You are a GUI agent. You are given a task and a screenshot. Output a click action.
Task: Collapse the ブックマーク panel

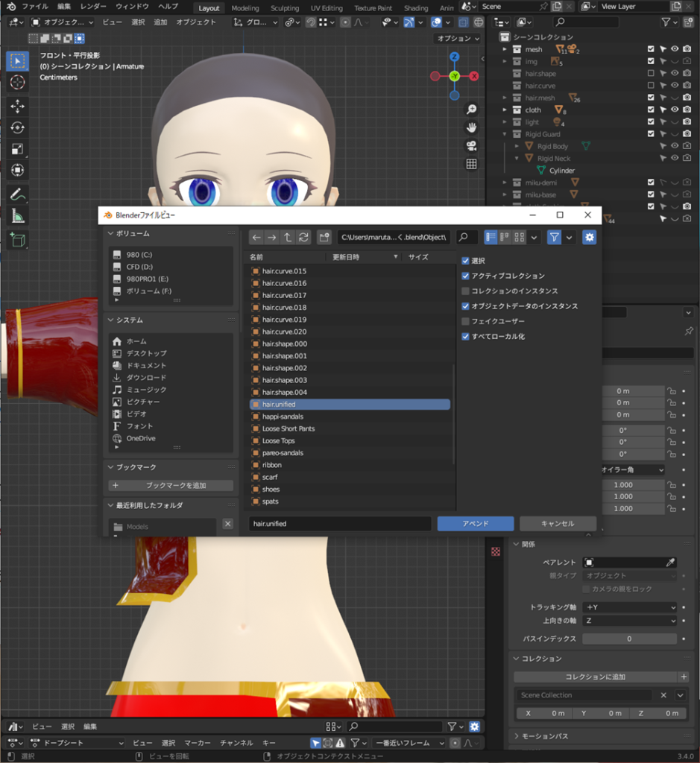(x=111, y=467)
